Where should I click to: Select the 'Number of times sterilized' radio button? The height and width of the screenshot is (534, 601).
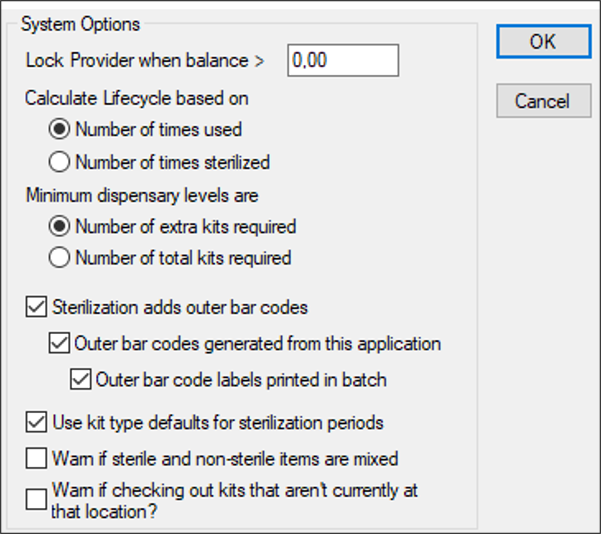(59, 161)
